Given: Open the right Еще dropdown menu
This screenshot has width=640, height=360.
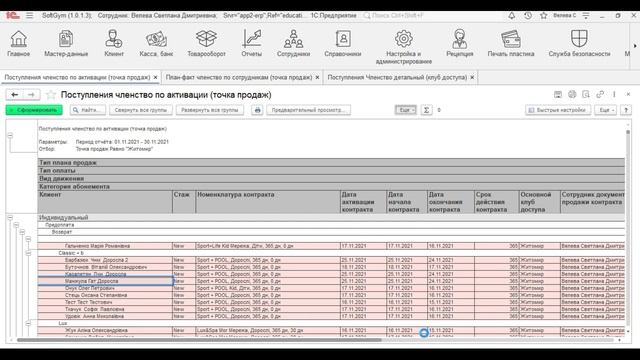Looking at the screenshot, I should [605, 110].
